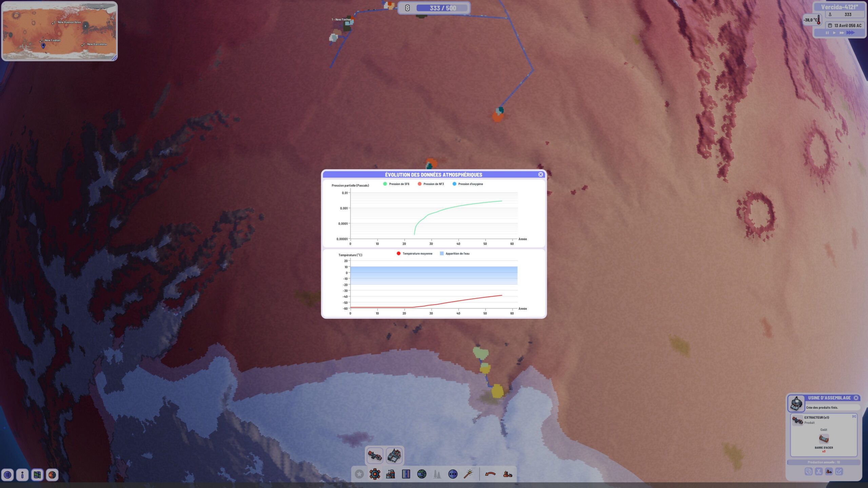
Task: Open the main menu list button
Action: [x=7, y=475]
